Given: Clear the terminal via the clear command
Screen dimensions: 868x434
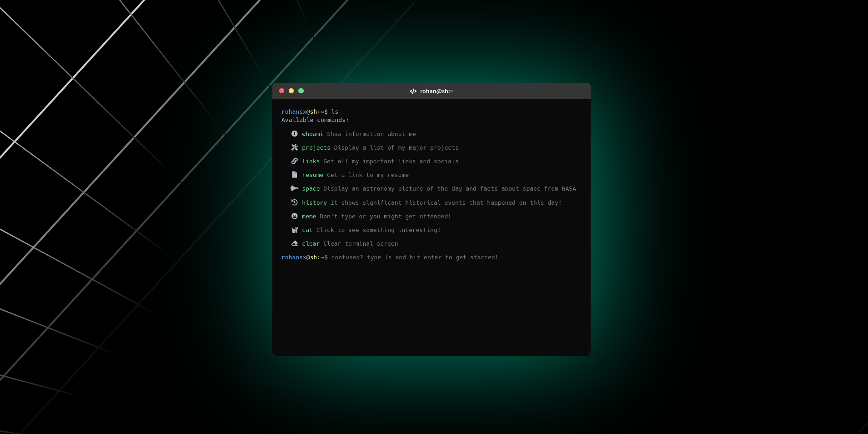Looking at the screenshot, I should 311,243.
